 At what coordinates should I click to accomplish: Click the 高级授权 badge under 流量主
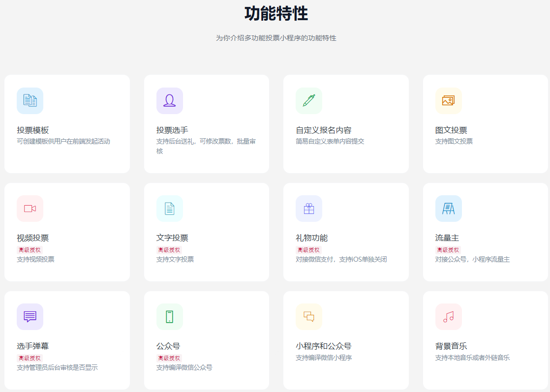448,250
